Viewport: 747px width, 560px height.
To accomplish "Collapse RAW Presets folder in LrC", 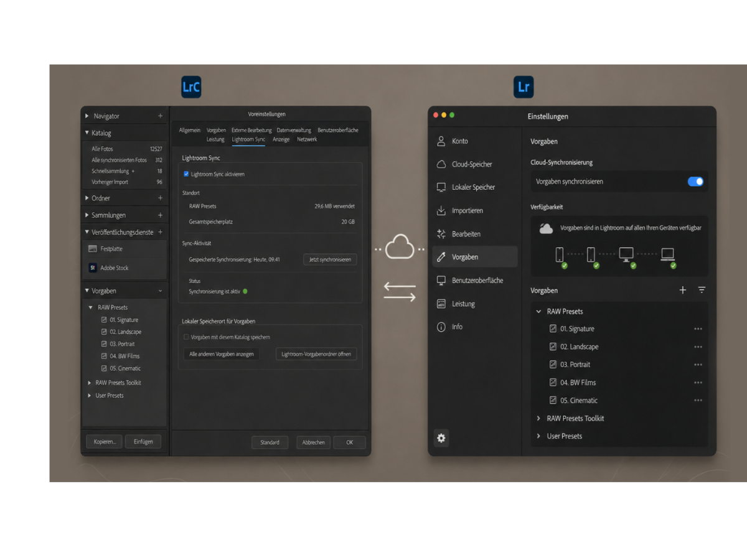I will tap(90, 307).
